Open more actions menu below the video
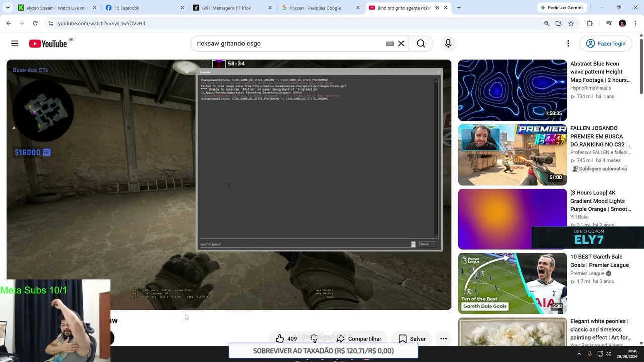Viewport: 644px width, 362px height. [443, 339]
